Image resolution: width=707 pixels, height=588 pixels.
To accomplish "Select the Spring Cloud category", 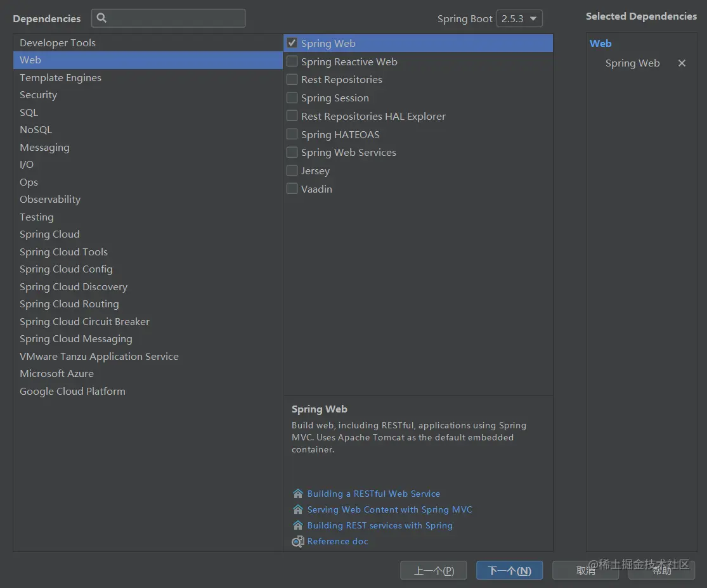I will pyautogui.click(x=148, y=234).
